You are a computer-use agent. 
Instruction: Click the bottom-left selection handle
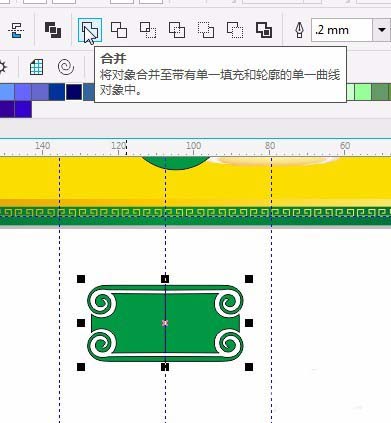coord(81,367)
